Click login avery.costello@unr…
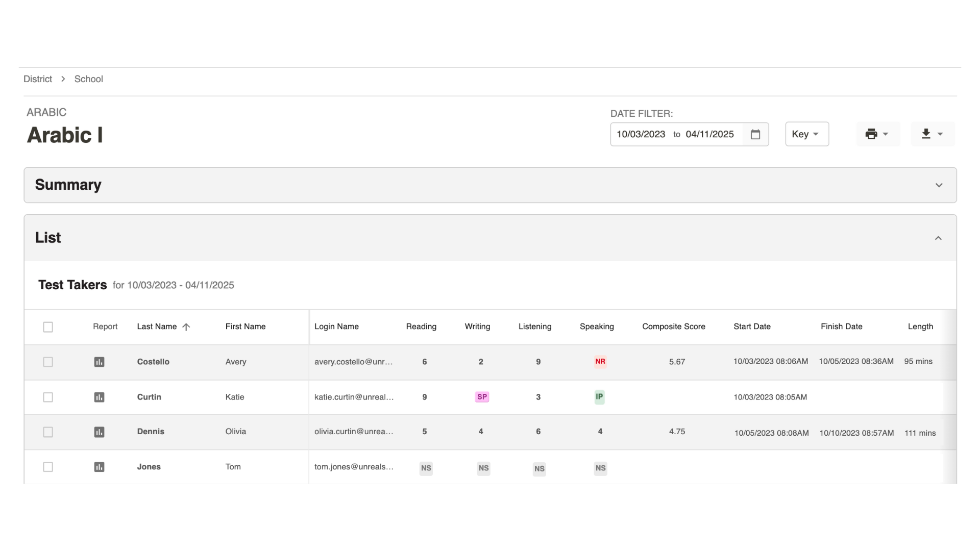Viewport: 980px width, 551px height. tap(353, 362)
